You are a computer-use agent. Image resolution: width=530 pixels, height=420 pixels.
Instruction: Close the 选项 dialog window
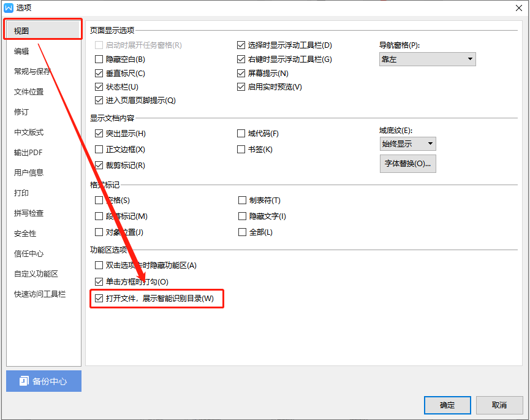[x=519, y=8]
